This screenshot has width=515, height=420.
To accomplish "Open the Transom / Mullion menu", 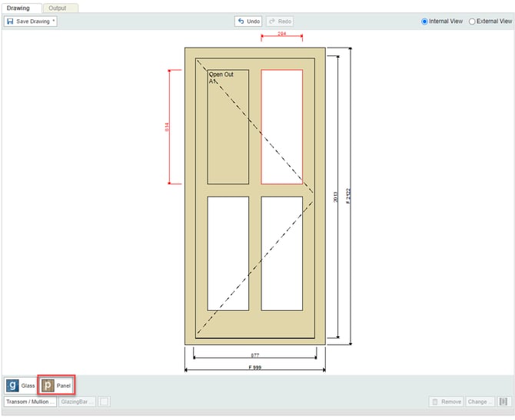I will [30, 402].
